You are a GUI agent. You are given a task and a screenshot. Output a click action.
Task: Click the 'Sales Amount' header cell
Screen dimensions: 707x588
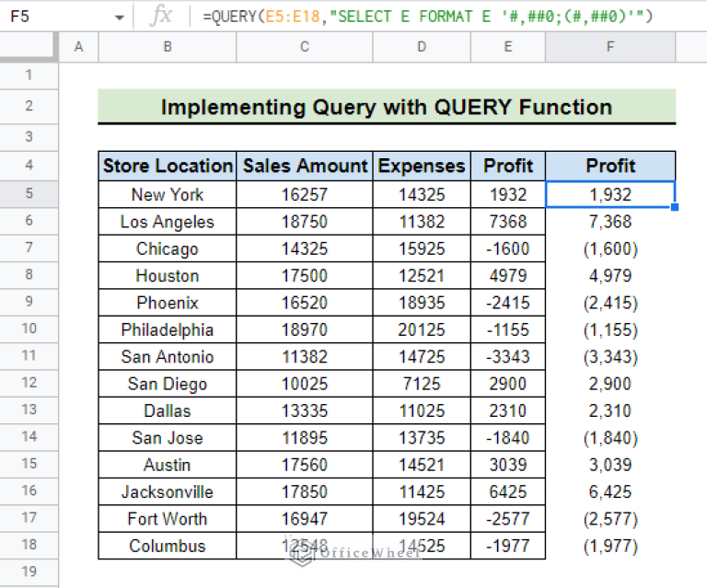(x=305, y=166)
